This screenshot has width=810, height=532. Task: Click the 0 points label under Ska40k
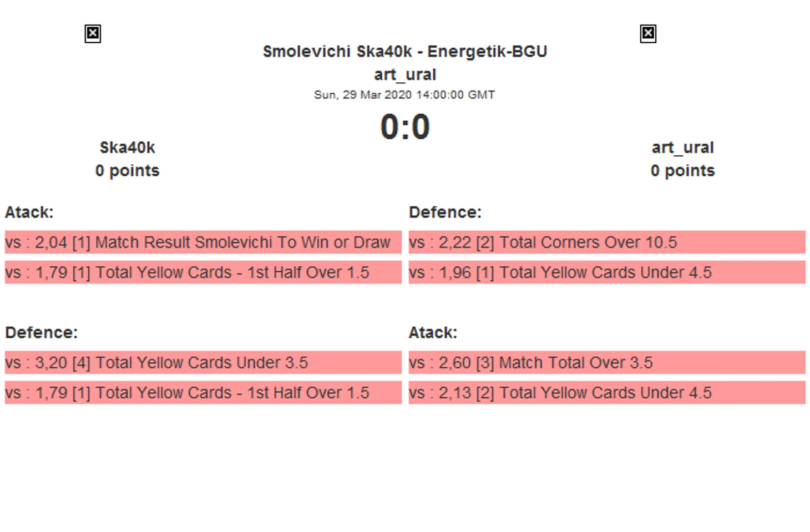click(127, 171)
